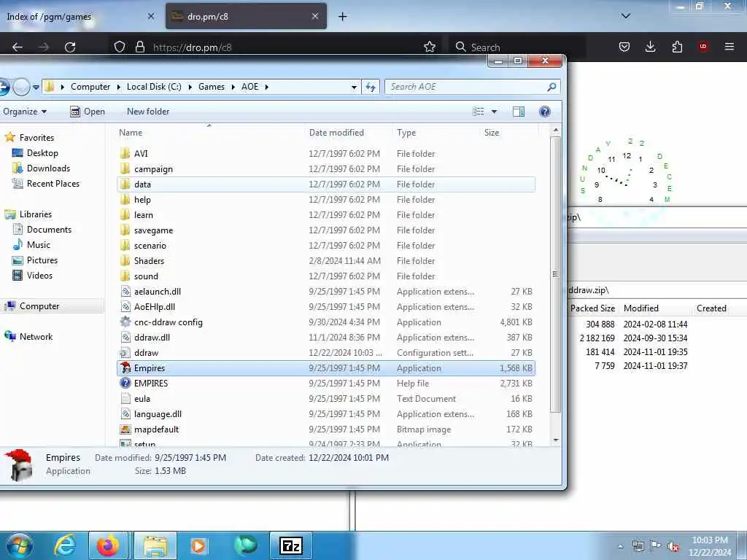Image resolution: width=747 pixels, height=560 pixels.
Task: Sort files by the Size column
Action: (508, 133)
